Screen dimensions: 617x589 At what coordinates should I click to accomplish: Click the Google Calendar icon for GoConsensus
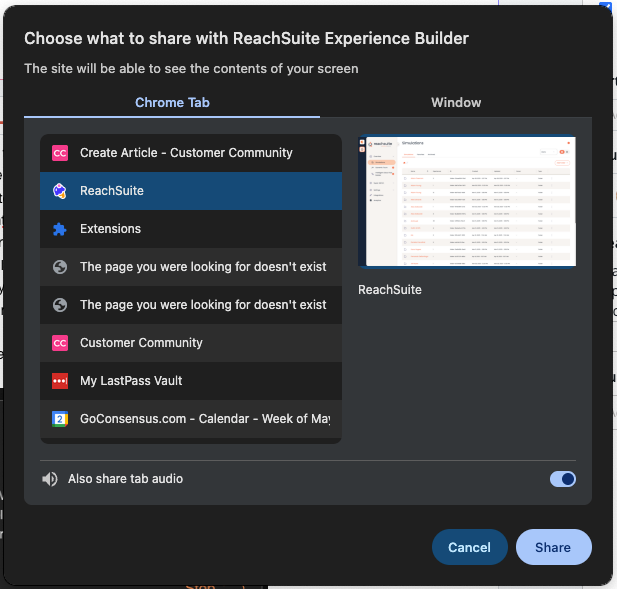click(60, 419)
